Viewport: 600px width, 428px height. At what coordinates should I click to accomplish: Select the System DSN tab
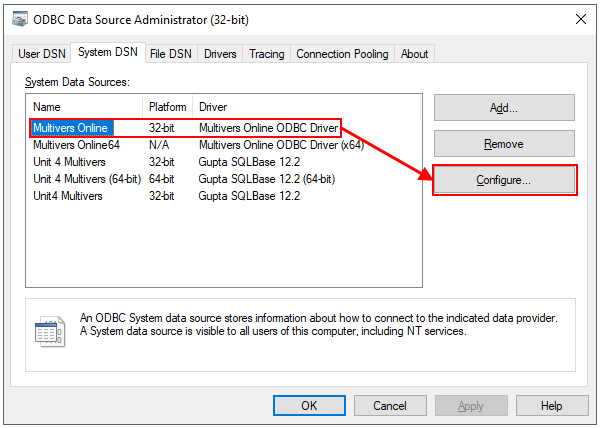point(108,52)
